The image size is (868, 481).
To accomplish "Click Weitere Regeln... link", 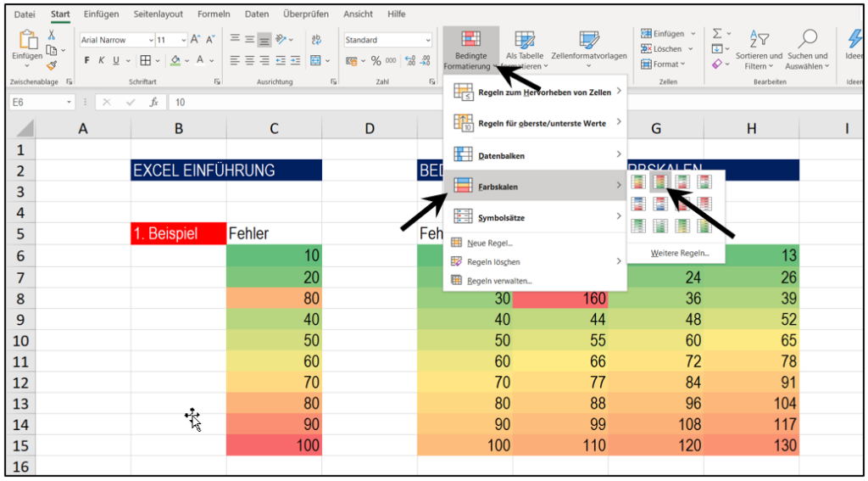I will click(x=680, y=254).
